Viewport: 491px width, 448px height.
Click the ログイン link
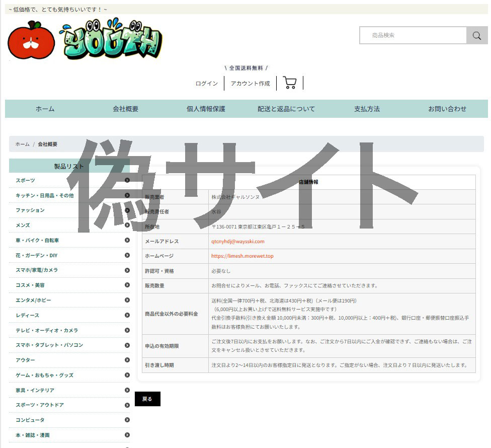click(x=207, y=84)
